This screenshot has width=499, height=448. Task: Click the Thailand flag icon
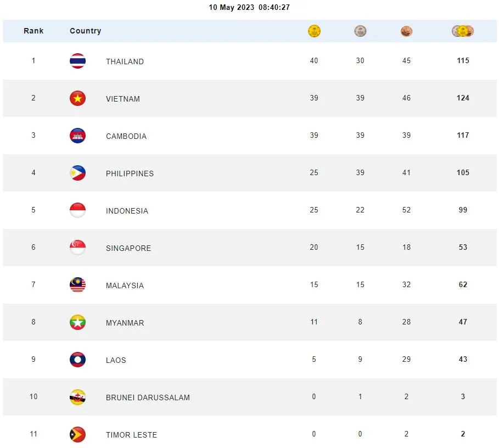click(x=77, y=61)
